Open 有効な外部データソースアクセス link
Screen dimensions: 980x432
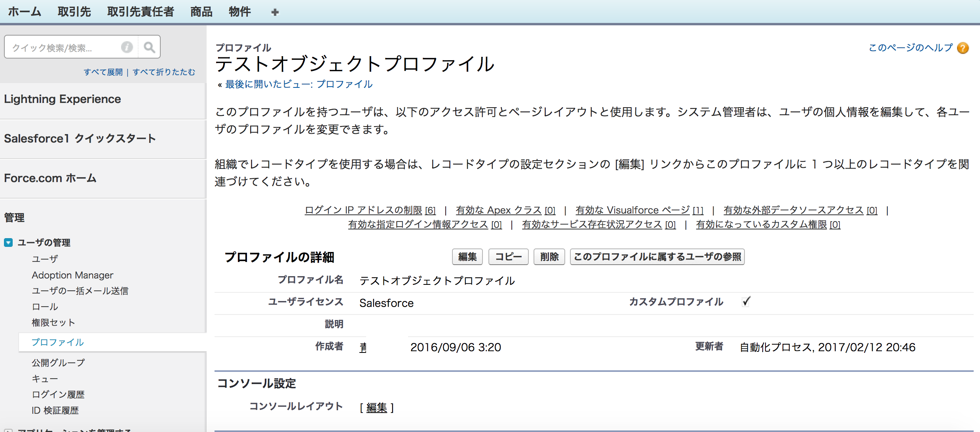pos(800,210)
